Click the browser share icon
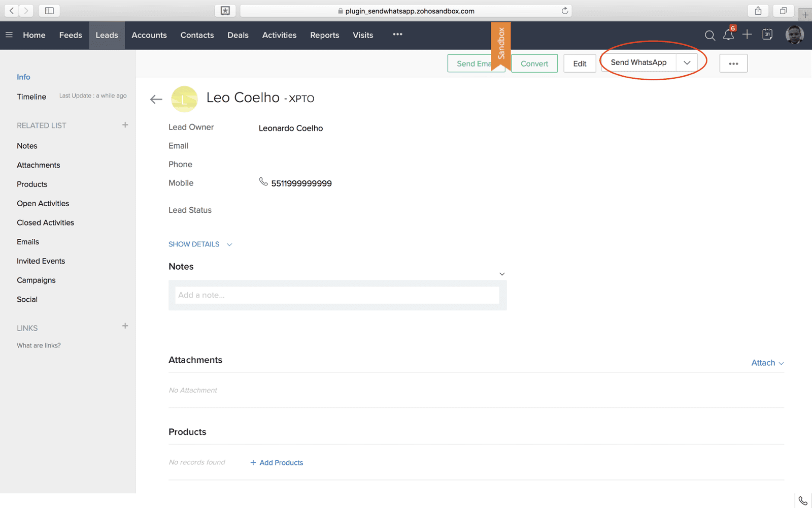 [758, 11]
